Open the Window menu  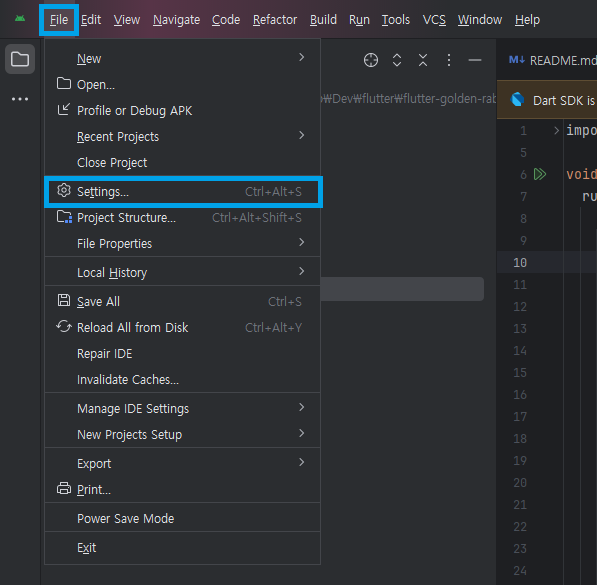(480, 20)
